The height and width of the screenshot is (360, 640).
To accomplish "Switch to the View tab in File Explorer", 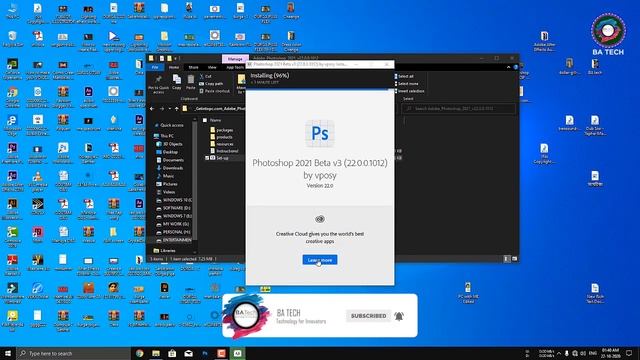I will click(x=212, y=67).
